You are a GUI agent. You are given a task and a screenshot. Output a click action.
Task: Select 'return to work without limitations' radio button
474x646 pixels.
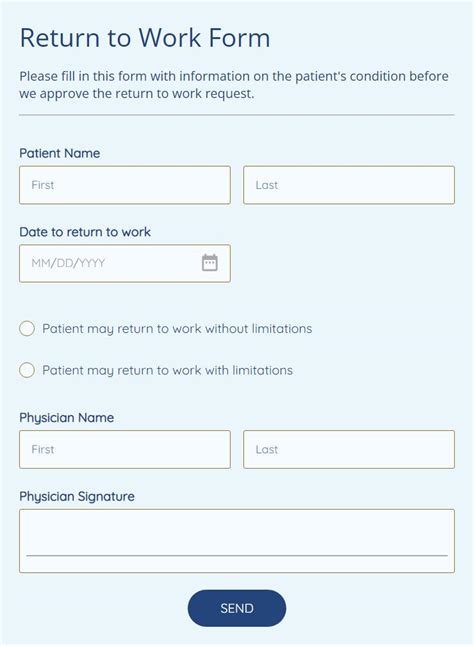[x=27, y=328]
